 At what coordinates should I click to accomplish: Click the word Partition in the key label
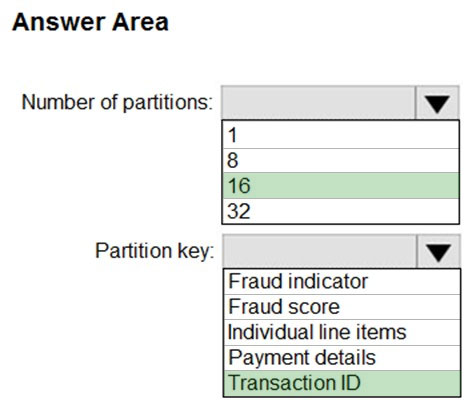[134, 250]
